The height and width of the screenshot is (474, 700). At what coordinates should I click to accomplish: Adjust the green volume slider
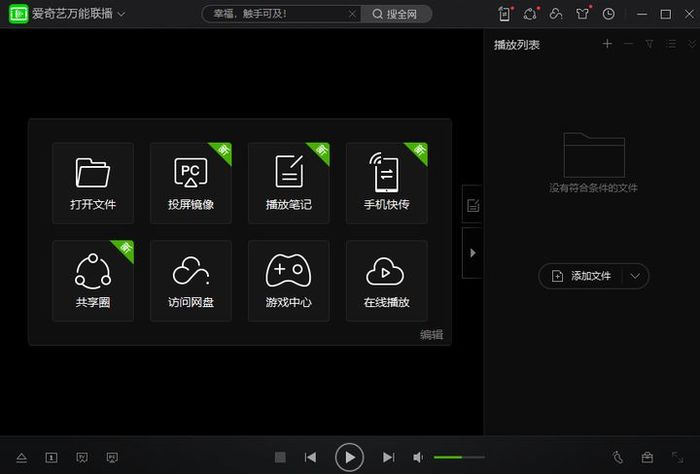[459, 457]
